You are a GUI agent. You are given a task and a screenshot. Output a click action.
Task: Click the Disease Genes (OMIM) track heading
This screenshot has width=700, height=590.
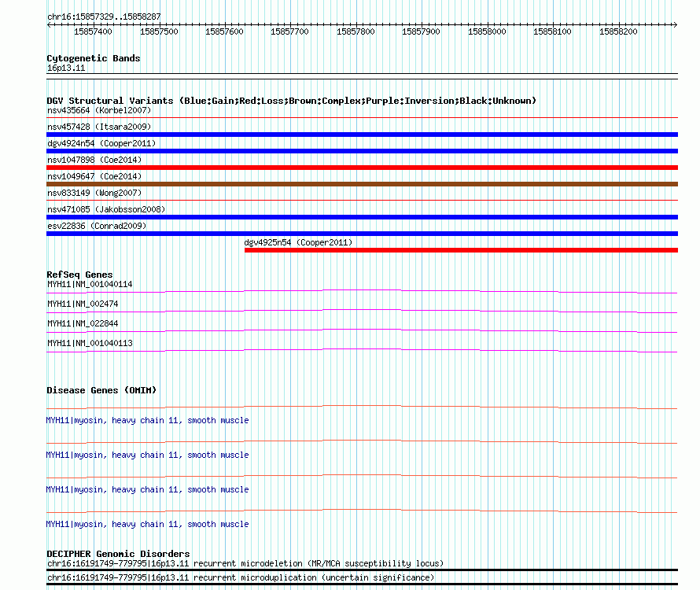tap(101, 390)
